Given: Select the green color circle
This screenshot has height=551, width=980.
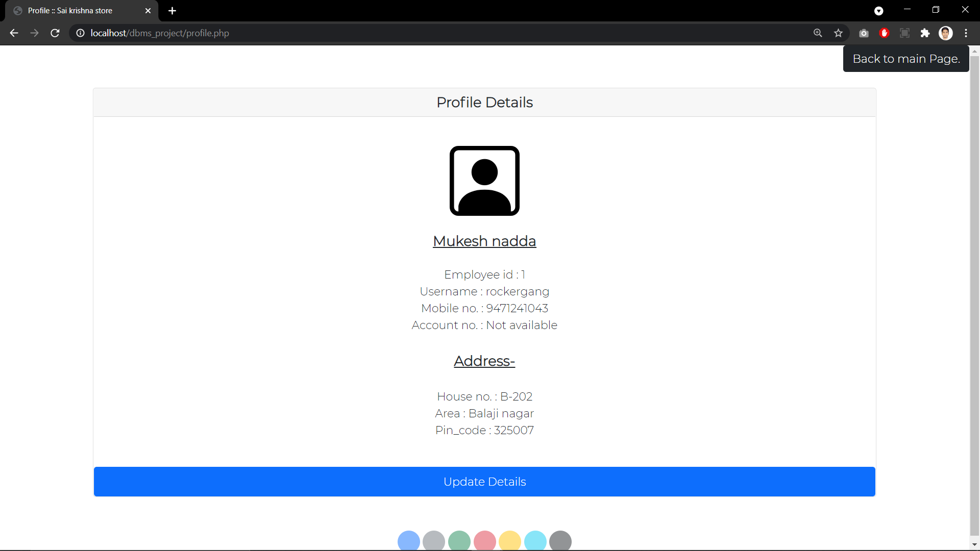Looking at the screenshot, I should (x=459, y=541).
